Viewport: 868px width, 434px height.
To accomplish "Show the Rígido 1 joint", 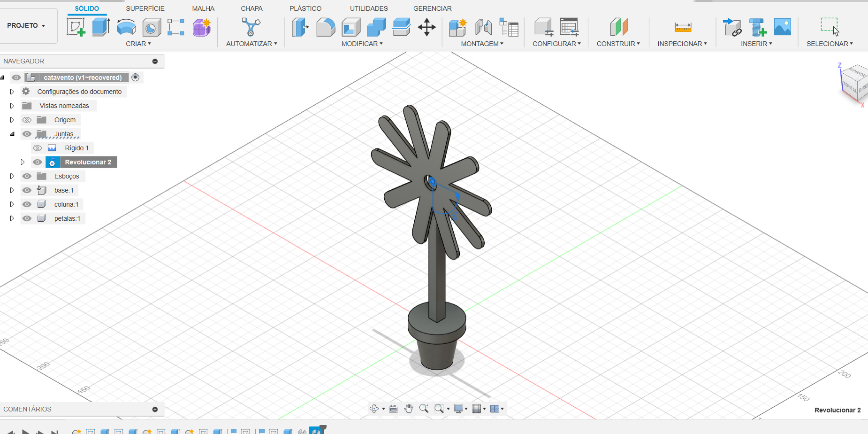I will pyautogui.click(x=38, y=148).
